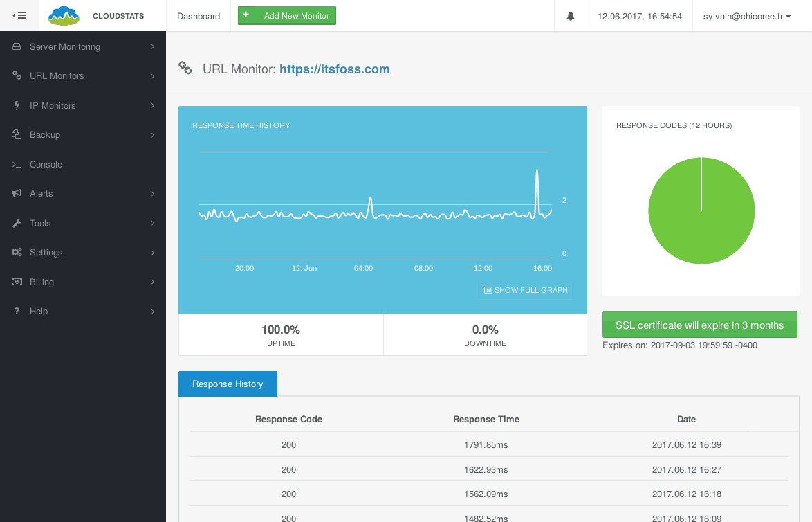Expand Backup menu chevron
This screenshot has height=522, width=812.
tap(153, 135)
